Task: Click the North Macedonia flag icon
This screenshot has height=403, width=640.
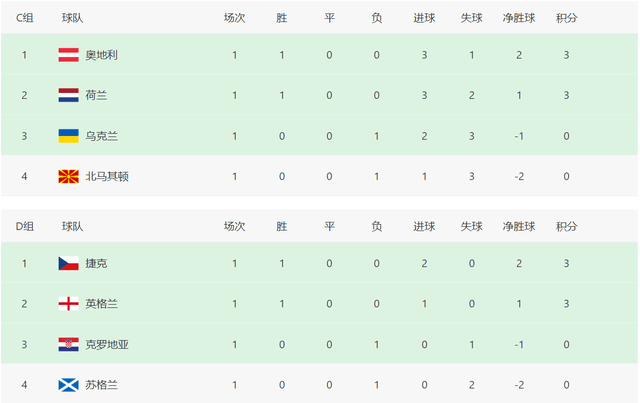Action: tap(68, 176)
